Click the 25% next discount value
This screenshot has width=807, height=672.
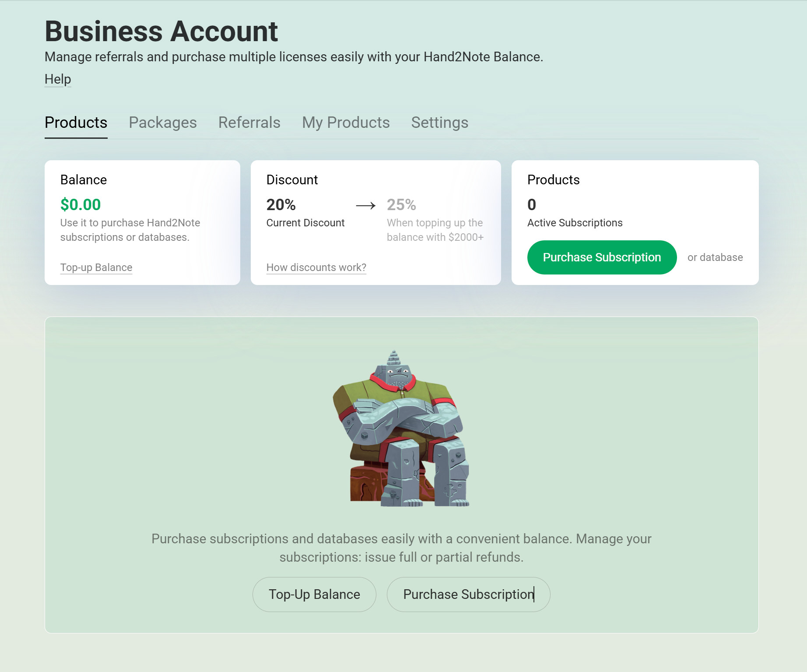point(401,204)
